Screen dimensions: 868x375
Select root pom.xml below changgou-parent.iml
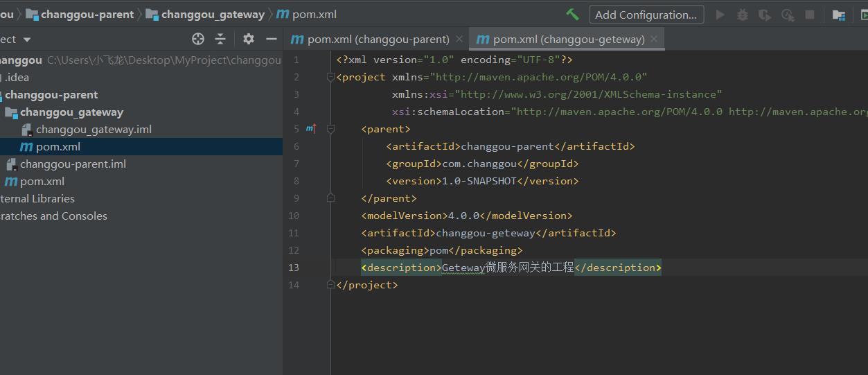pos(35,181)
